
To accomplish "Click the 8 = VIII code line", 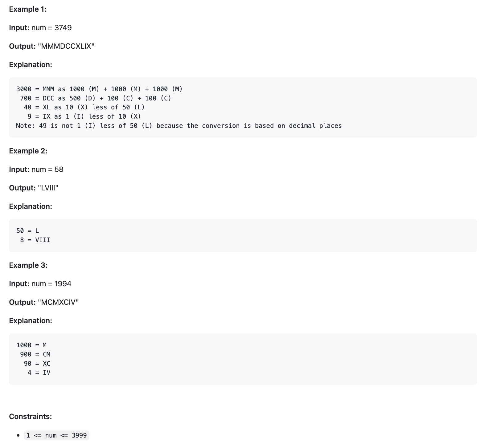I will tap(35, 240).
